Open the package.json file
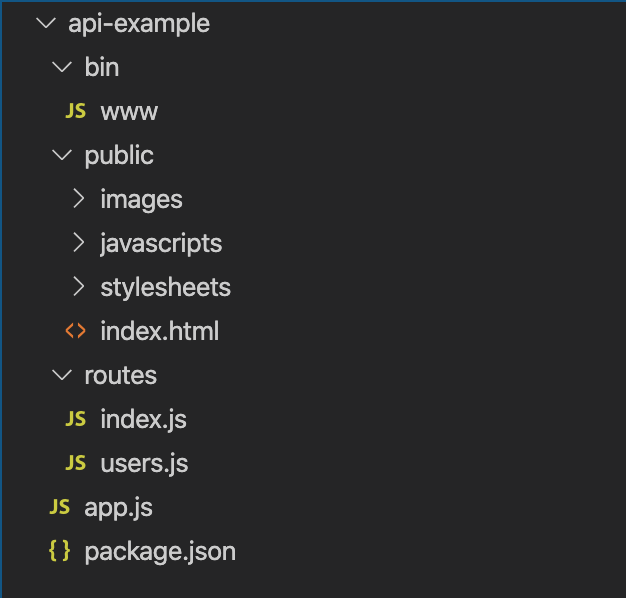The height and width of the screenshot is (598, 626). 160,552
